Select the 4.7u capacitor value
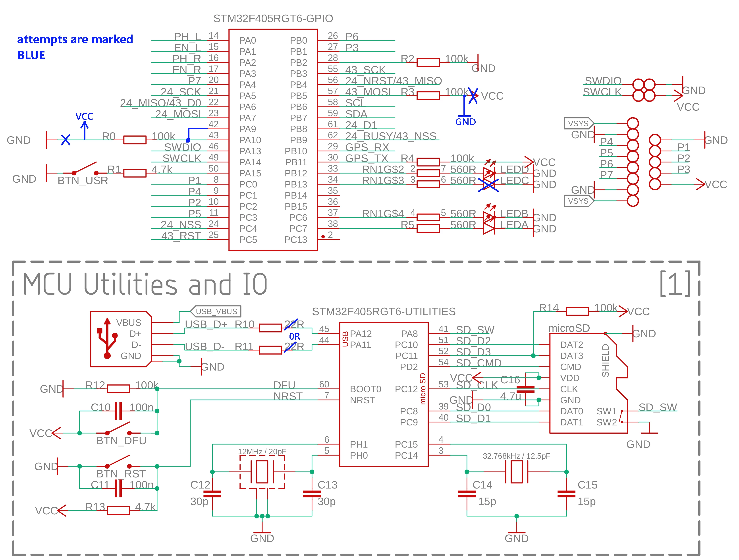The image size is (739, 560). coord(511,396)
